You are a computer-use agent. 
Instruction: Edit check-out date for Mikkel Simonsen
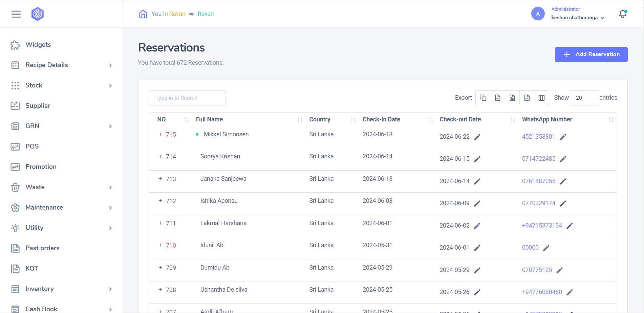click(x=477, y=137)
